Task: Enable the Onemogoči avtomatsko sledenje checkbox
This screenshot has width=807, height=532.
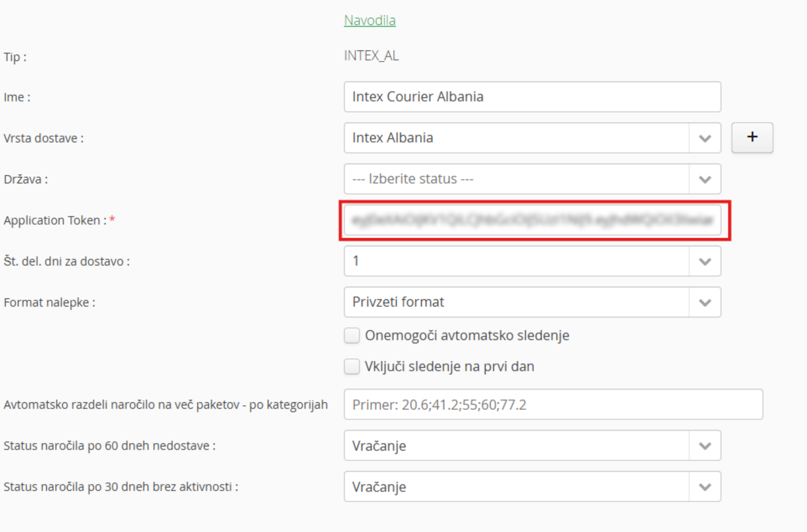Action: click(352, 335)
